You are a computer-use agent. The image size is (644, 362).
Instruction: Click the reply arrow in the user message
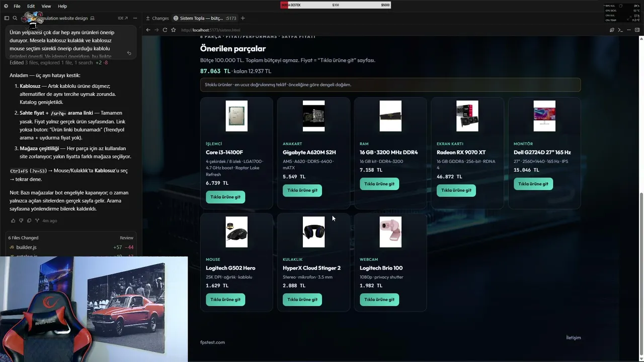coord(129,53)
